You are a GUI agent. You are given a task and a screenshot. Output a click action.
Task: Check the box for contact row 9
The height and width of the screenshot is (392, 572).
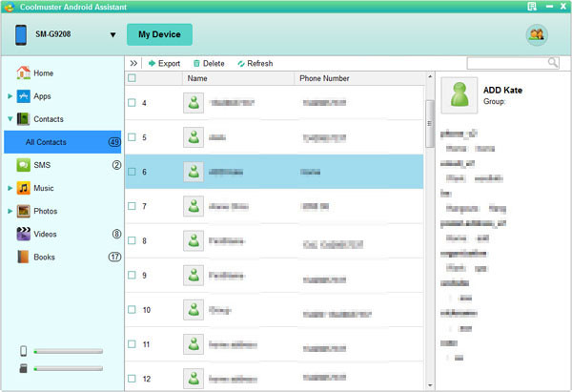point(132,275)
